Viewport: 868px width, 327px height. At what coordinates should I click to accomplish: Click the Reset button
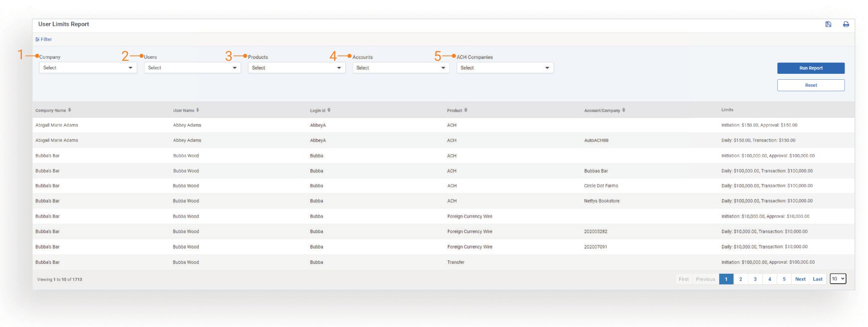[x=811, y=85]
